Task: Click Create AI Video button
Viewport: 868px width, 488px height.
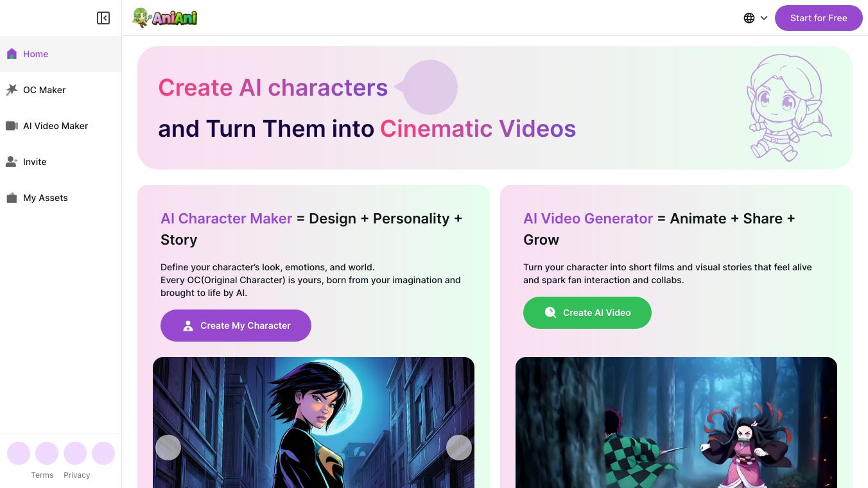Action: (x=587, y=313)
